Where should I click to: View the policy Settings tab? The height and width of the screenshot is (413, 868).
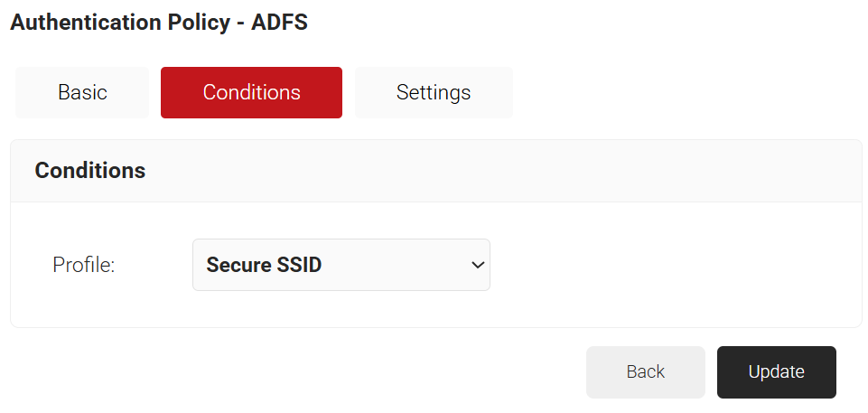tap(434, 92)
